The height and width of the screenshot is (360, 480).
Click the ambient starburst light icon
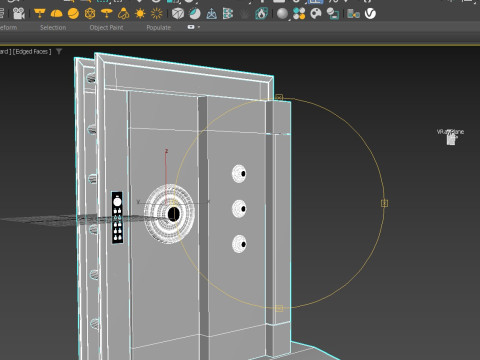[x=157, y=14]
